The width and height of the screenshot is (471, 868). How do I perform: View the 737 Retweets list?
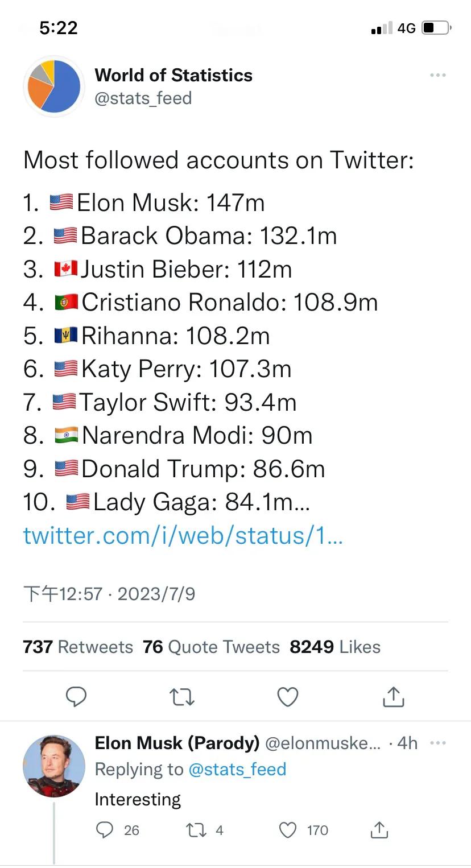pos(78,647)
